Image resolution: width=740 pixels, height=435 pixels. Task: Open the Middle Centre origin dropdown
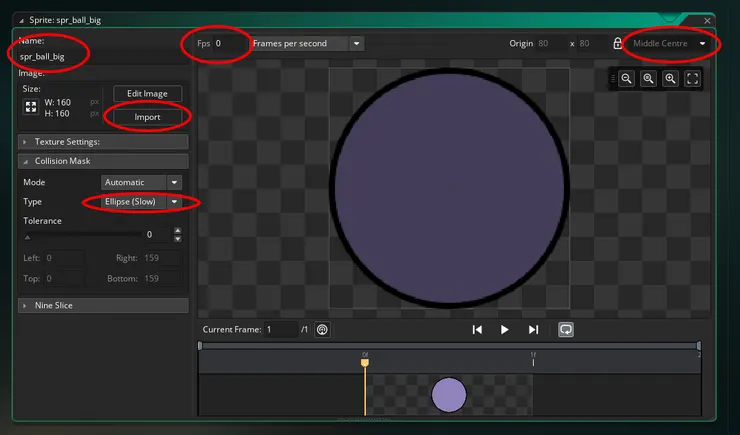[669, 43]
